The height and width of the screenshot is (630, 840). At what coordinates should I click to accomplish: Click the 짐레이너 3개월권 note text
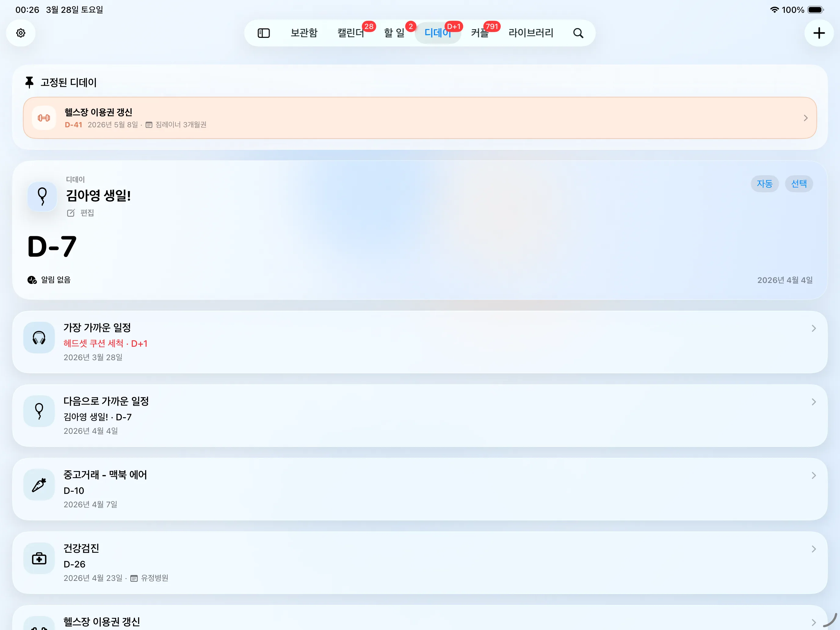tap(181, 125)
